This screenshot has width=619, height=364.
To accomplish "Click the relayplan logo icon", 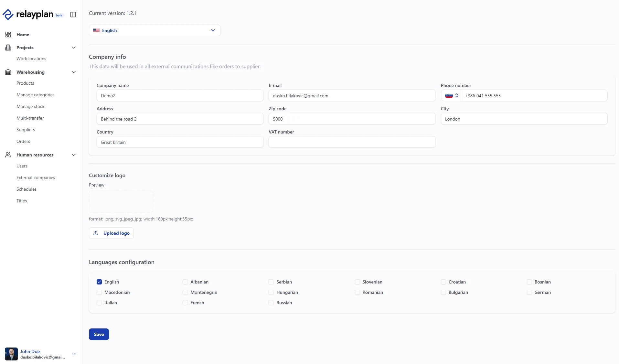I will click(8, 15).
